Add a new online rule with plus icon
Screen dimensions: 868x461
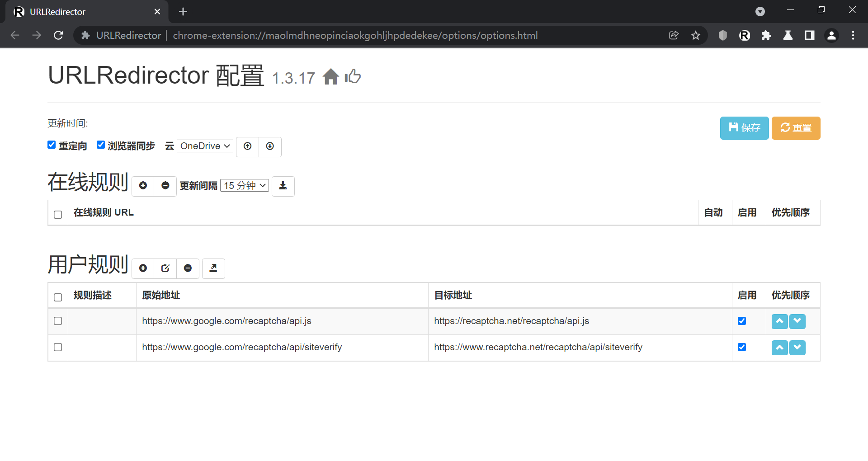(x=143, y=186)
